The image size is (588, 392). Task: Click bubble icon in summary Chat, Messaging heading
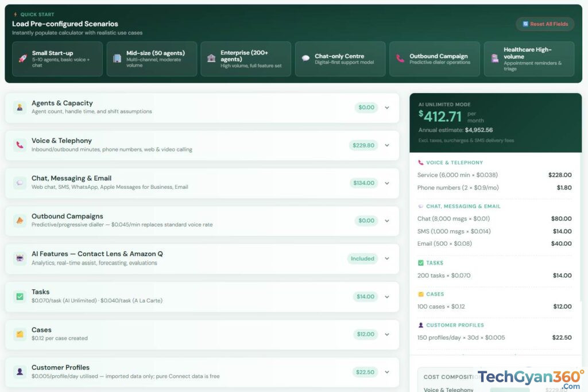(x=421, y=207)
